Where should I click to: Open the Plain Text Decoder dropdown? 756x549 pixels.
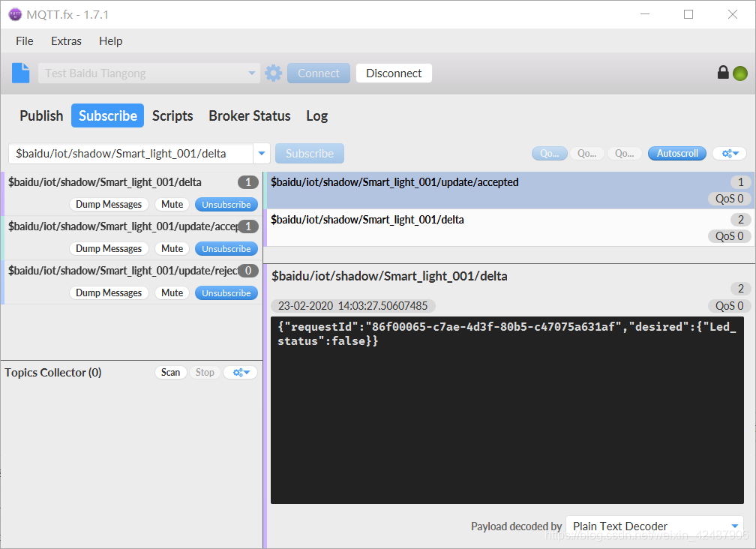pos(655,526)
